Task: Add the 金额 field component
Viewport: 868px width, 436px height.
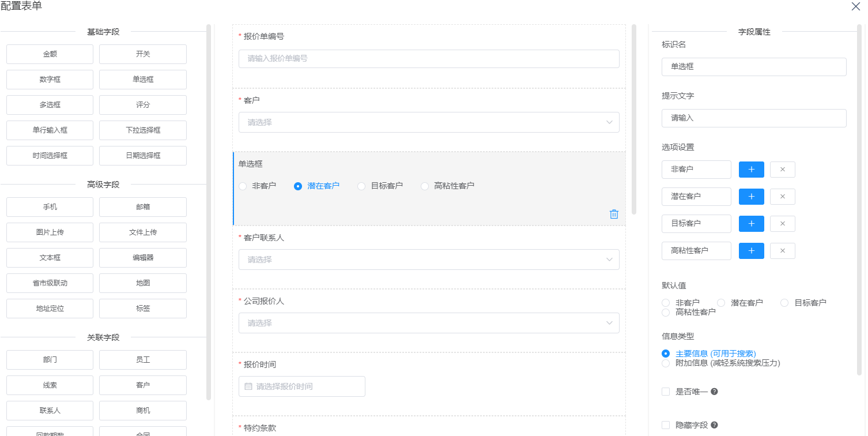Action: tap(50, 54)
